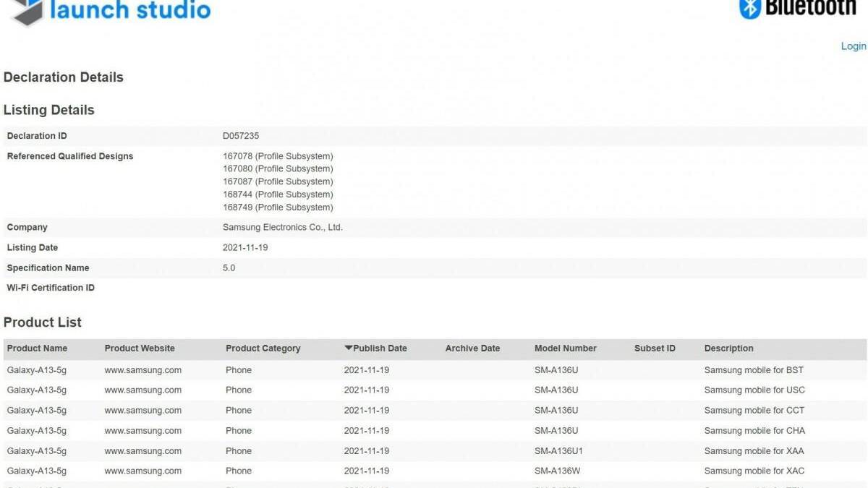Click the Product List heading
The height and width of the screenshot is (488, 868).
click(x=43, y=322)
